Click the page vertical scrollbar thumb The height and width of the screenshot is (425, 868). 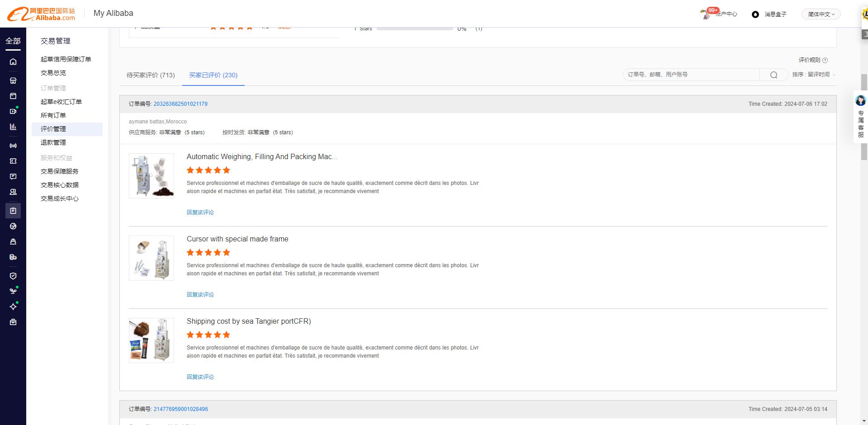864,117
